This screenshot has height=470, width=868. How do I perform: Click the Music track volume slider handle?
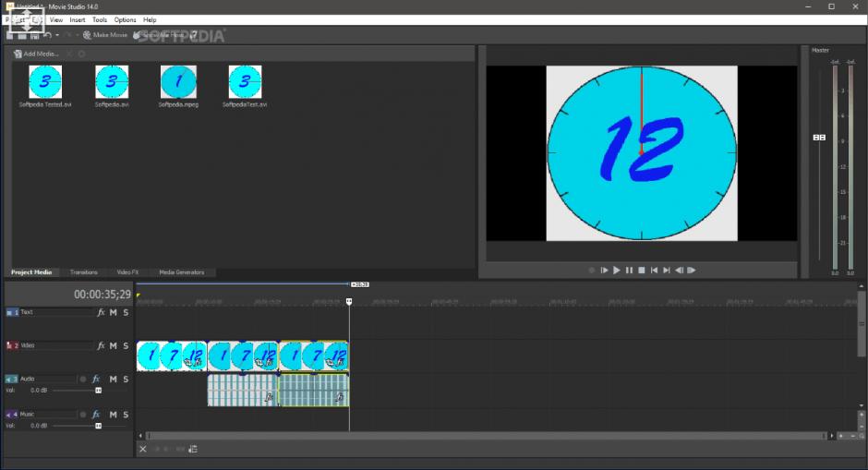click(98, 426)
